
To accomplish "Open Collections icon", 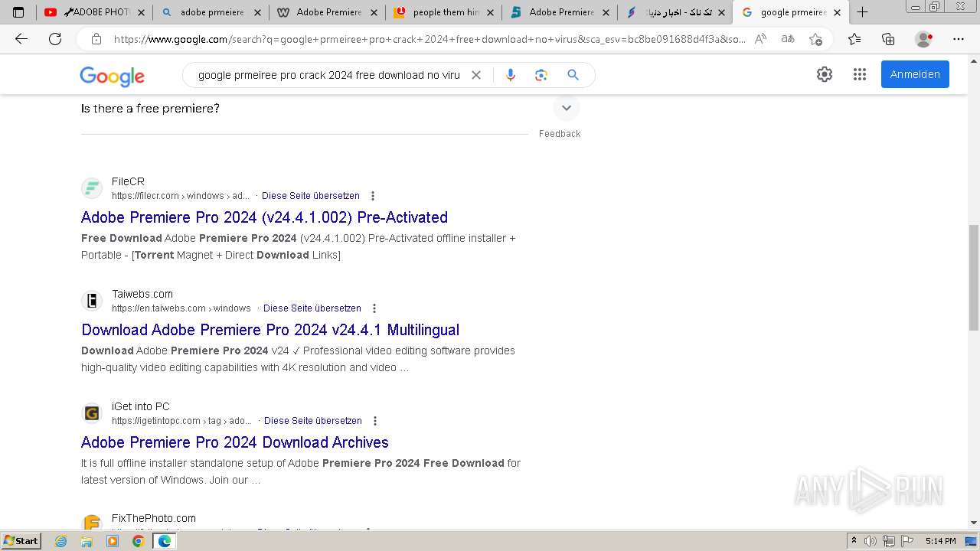I will click(x=888, y=39).
